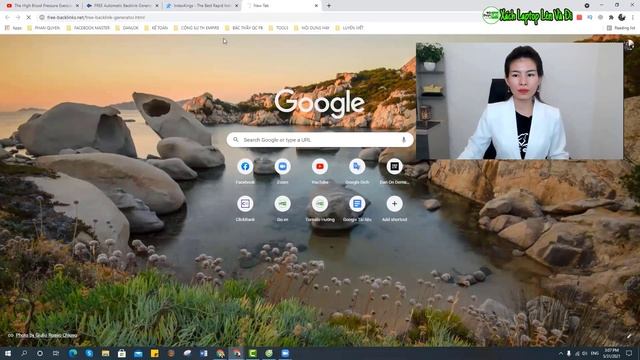Viewport: 640px width, 360px height.
Task: Open Windows taskbar search
Action: coord(24,353)
